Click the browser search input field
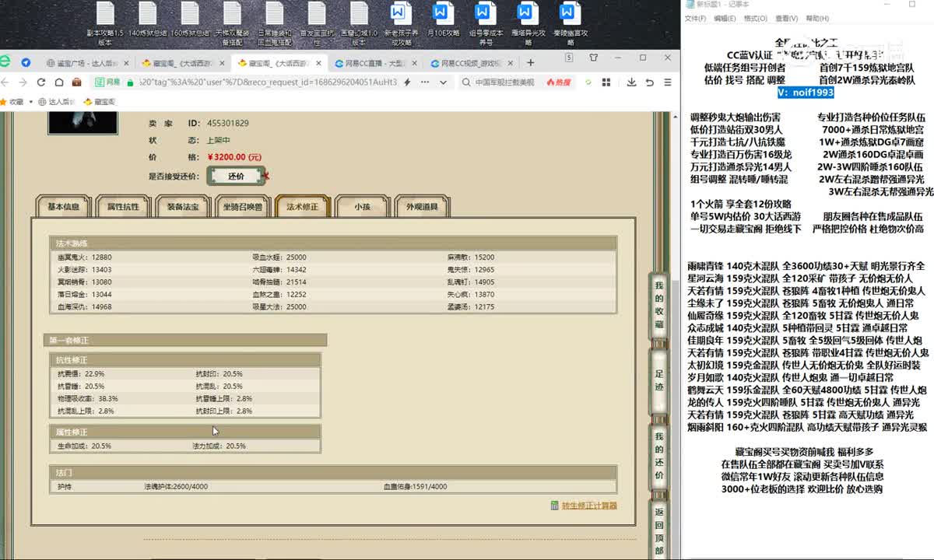 pos(504,82)
